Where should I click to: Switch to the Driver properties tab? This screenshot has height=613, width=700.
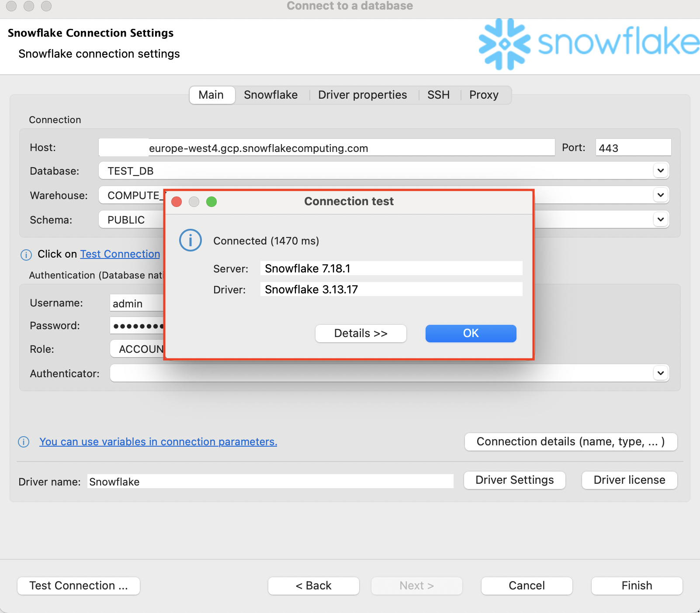pyautogui.click(x=362, y=95)
